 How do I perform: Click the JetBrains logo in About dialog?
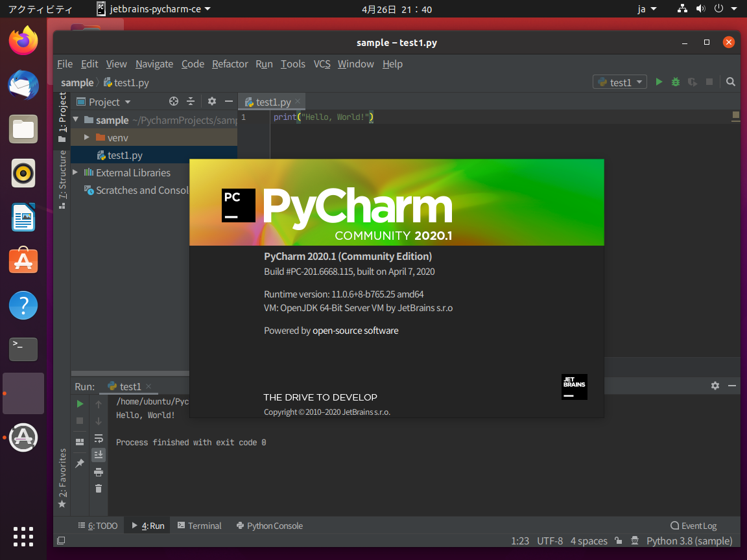tap(574, 387)
